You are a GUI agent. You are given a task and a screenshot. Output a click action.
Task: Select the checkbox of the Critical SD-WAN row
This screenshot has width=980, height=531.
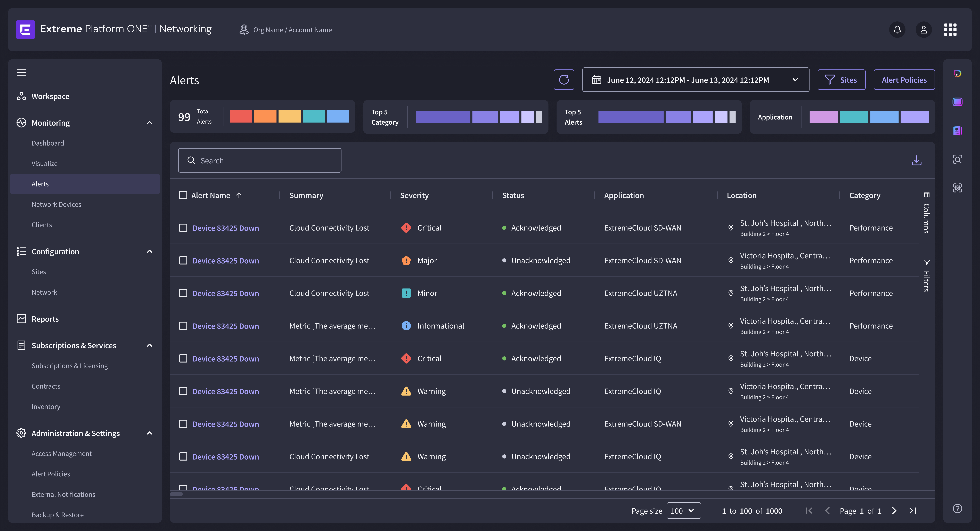click(183, 228)
